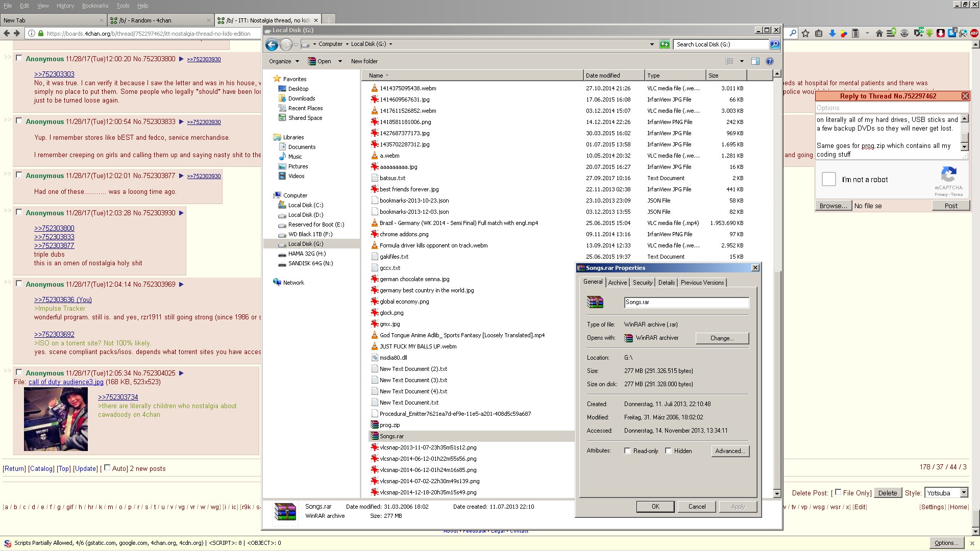This screenshot has height=551, width=980.
Task: Open the Previous Versions tab
Action: click(702, 283)
